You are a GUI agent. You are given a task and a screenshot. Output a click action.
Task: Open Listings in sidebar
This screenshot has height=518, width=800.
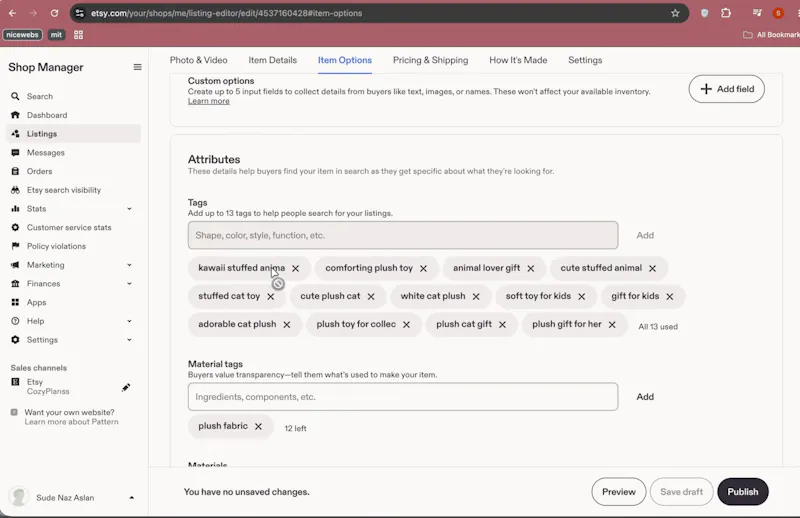74,134
